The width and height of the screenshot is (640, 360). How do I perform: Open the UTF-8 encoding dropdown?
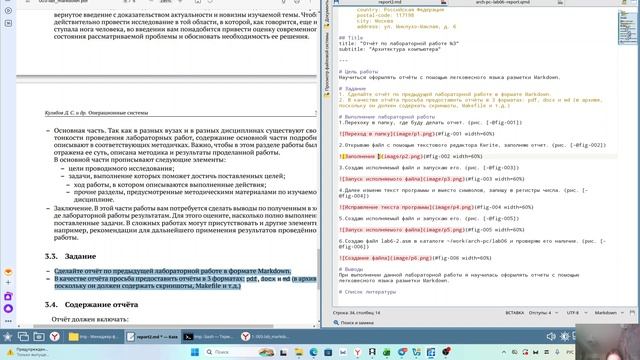point(577,313)
